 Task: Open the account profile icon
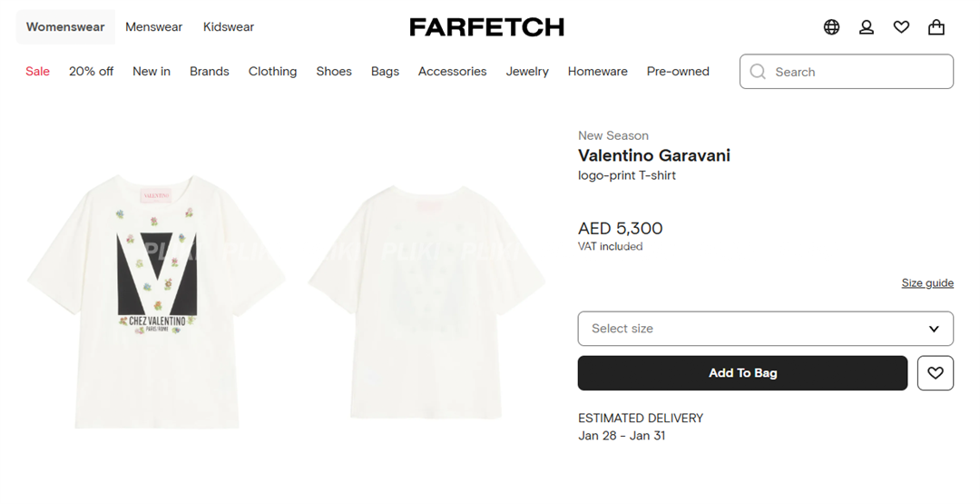coord(867,27)
